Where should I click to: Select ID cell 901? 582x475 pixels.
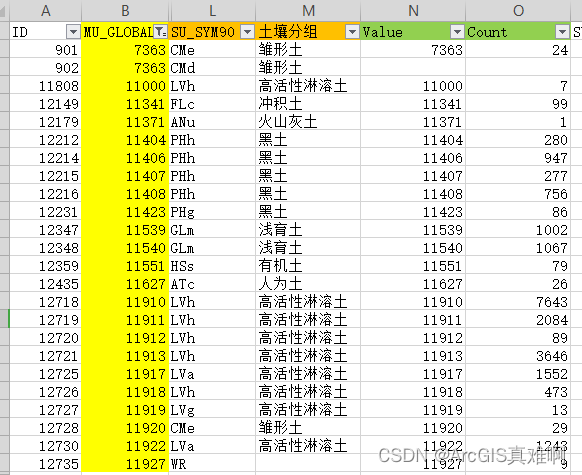[x=45, y=50]
